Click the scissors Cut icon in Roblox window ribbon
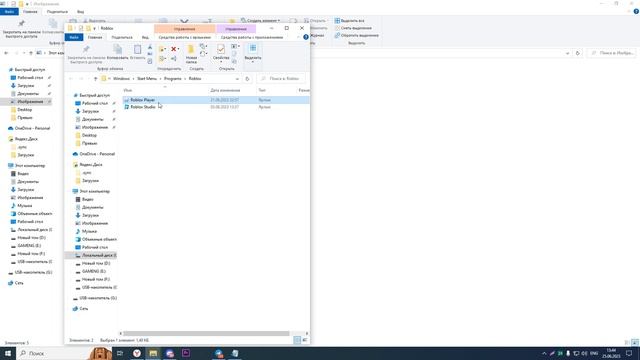This screenshot has height=360, width=640. pos(150,47)
